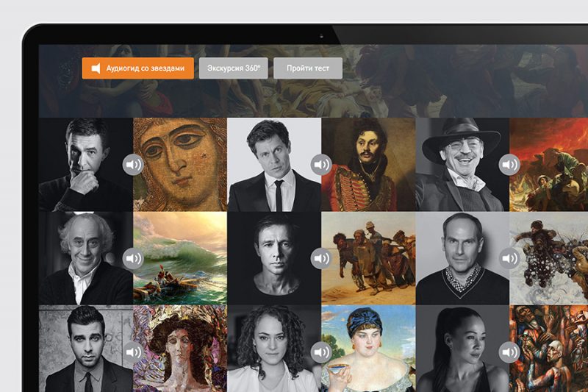
Task: Play audio for the woman in hat painting
Action: pyautogui.click(x=133, y=352)
